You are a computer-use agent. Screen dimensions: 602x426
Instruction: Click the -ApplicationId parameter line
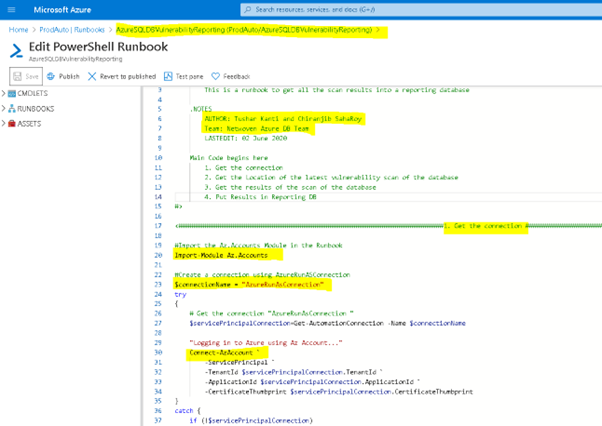pos(312,382)
